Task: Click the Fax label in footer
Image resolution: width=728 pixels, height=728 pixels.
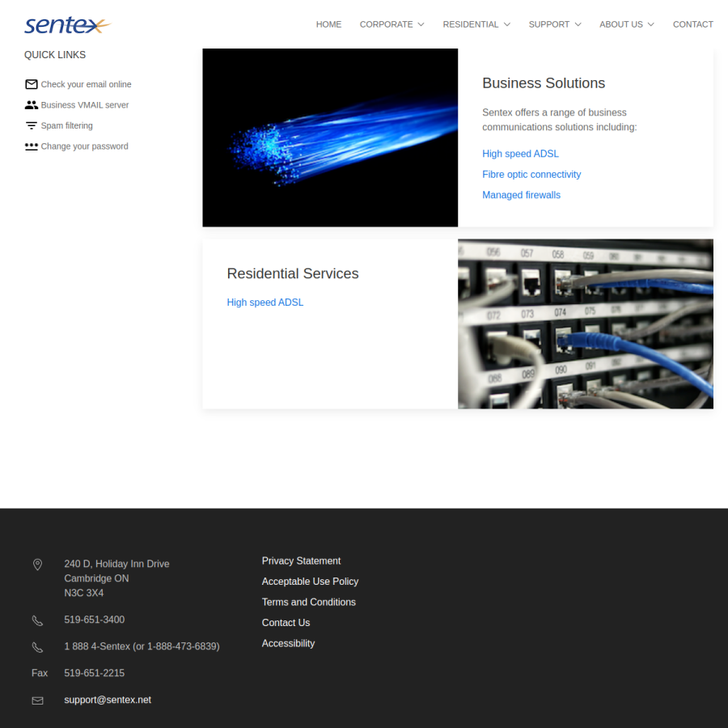Action: tap(40, 673)
